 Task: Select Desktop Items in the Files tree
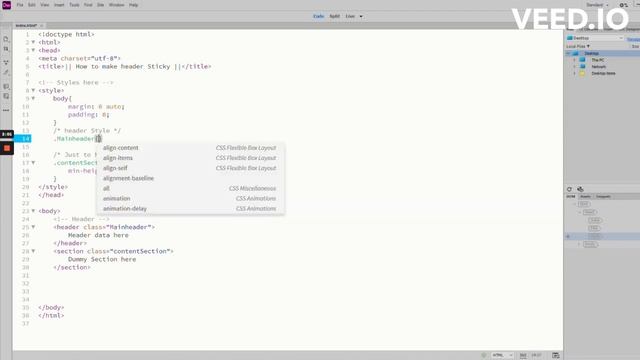[603, 73]
